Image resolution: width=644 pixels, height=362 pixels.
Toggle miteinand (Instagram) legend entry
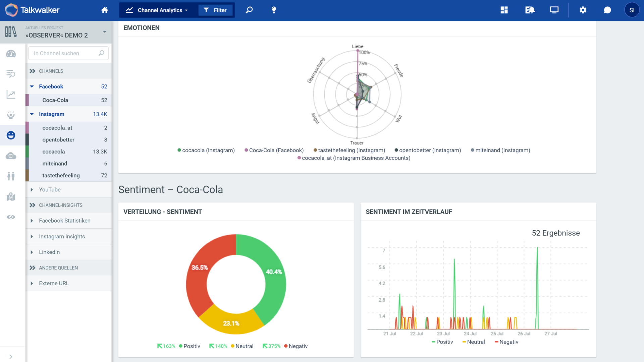coord(500,150)
